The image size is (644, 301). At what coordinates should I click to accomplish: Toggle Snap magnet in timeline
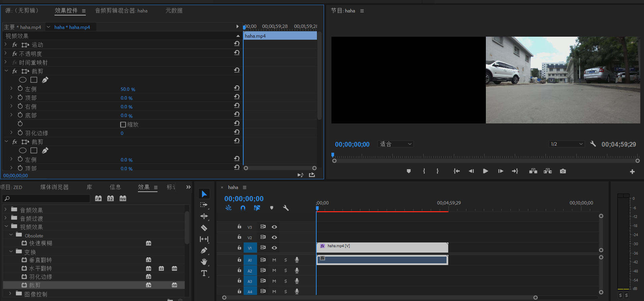coord(243,208)
